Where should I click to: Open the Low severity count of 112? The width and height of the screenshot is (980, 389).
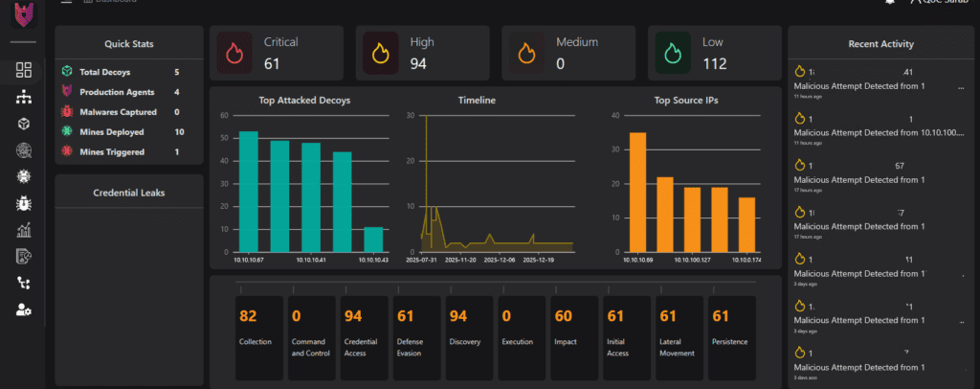(714, 63)
